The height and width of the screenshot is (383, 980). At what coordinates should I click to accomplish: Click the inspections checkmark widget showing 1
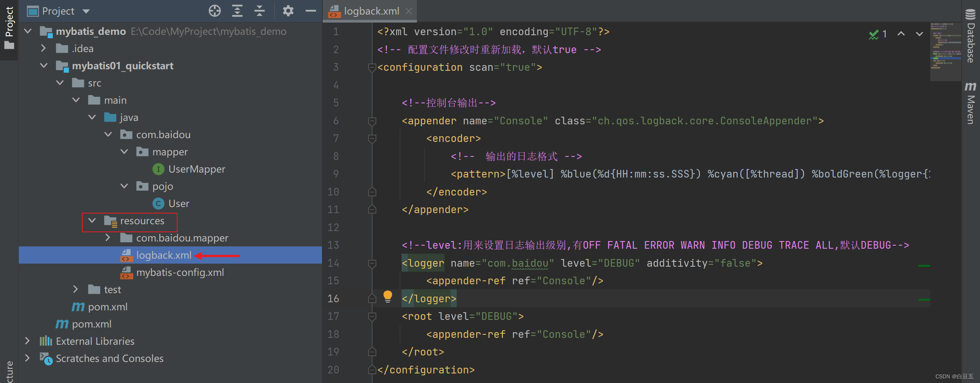click(878, 34)
